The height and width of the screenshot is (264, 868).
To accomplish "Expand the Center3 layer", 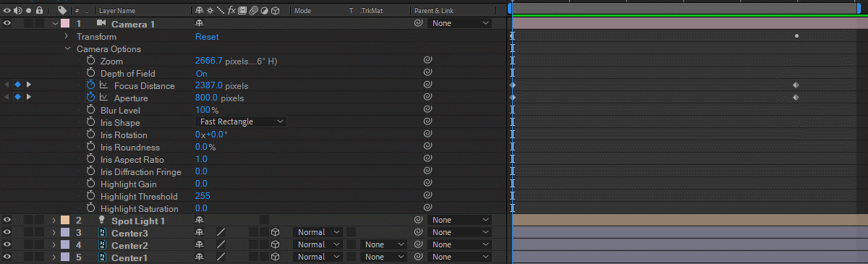I will [54, 232].
